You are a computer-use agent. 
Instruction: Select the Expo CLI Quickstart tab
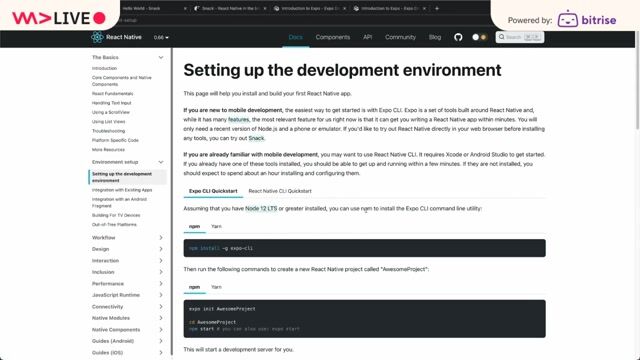(x=213, y=191)
